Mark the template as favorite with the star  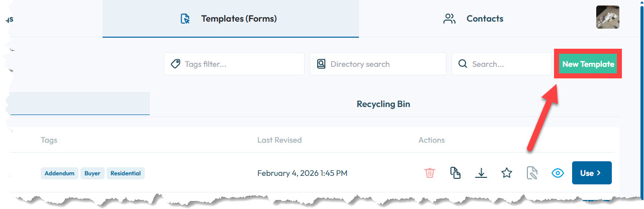click(x=507, y=173)
